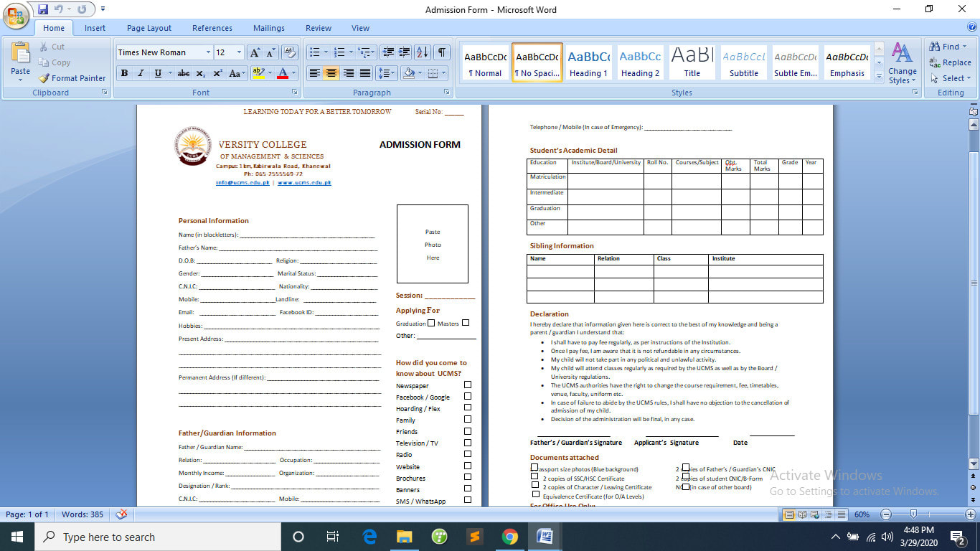
Task: Click the Office button
Action: [16, 16]
